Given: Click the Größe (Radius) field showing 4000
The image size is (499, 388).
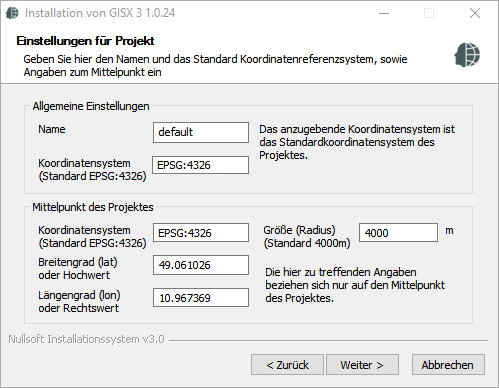Looking at the screenshot, I should [398, 232].
